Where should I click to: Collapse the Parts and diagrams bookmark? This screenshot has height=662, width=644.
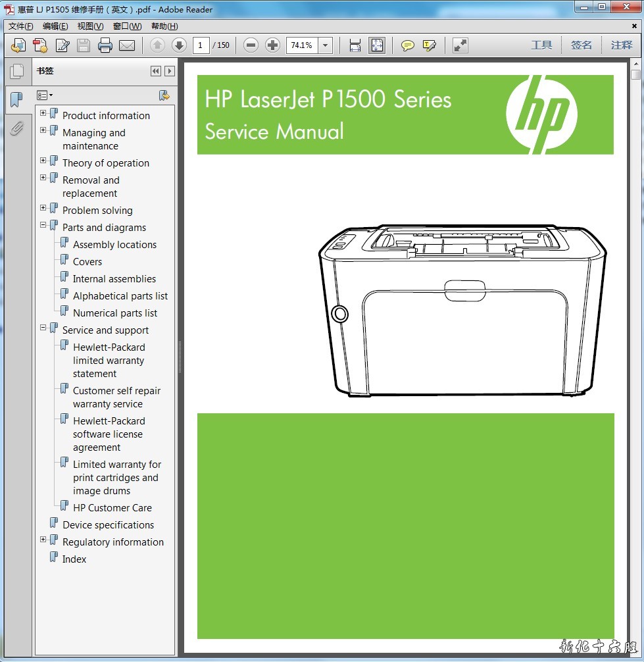[43, 225]
